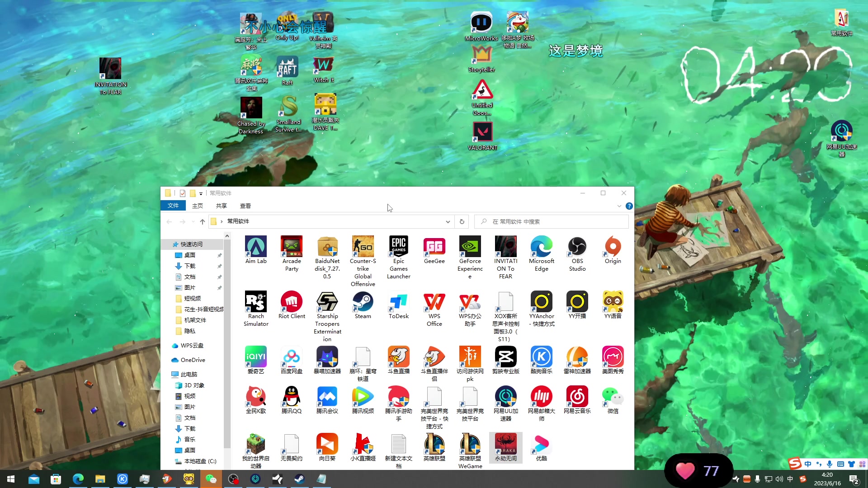
Task: Open 百度网盘 shortcut
Action: point(292,360)
